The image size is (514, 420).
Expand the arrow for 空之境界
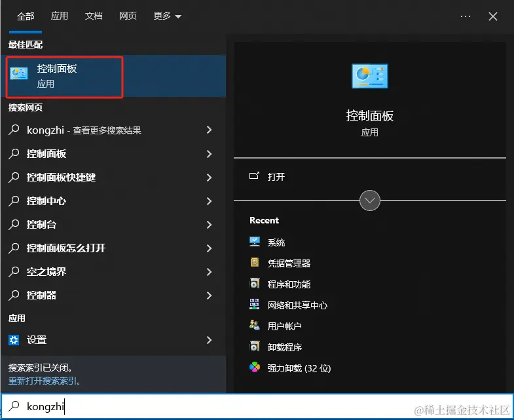tap(209, 272)
